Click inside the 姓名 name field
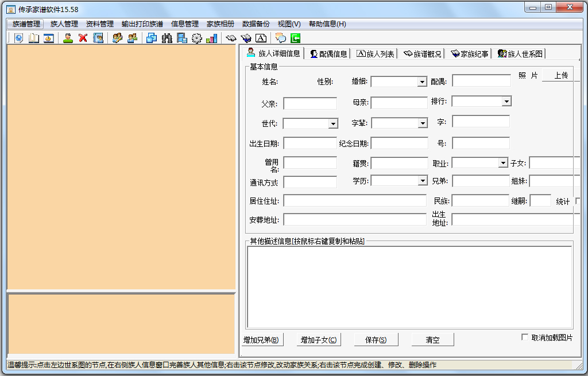The image size is (588, 376). coord(310,81)
